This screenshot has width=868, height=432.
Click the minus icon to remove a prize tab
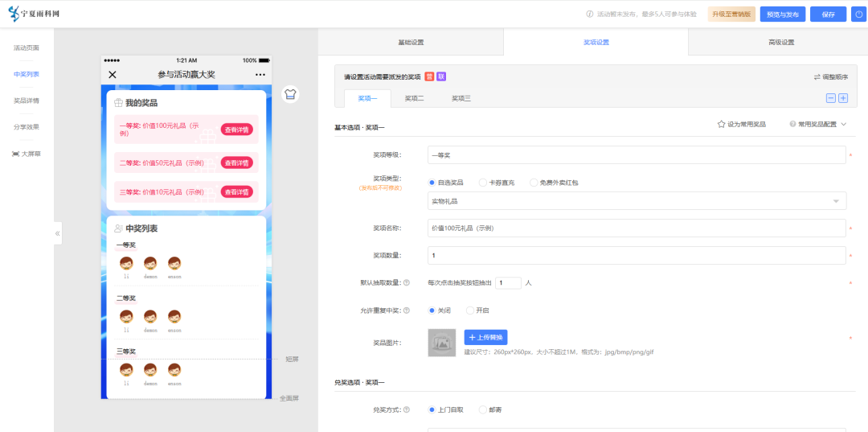pos(831,98)
